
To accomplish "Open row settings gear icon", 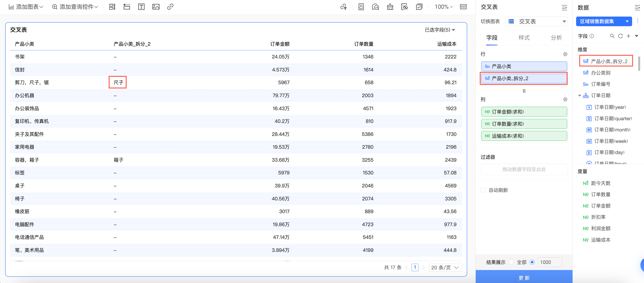I will point(565,54).
